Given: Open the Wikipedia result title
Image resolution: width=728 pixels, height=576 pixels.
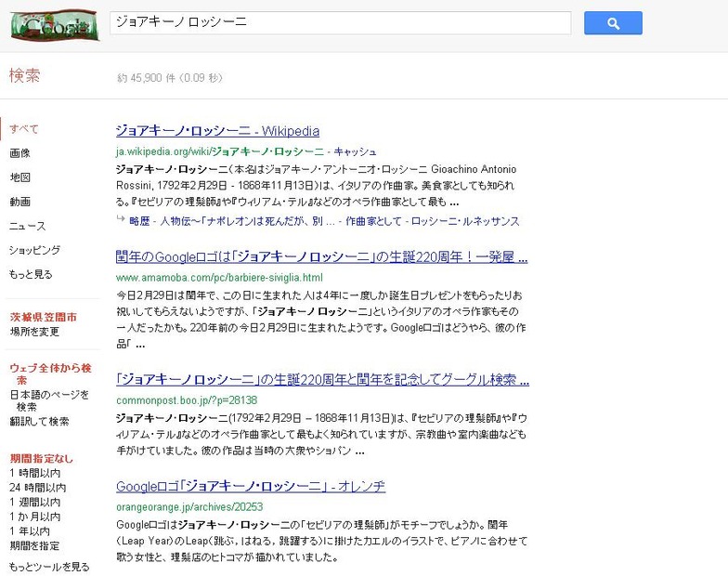Looking at the screenshot, I should [217, 131].
